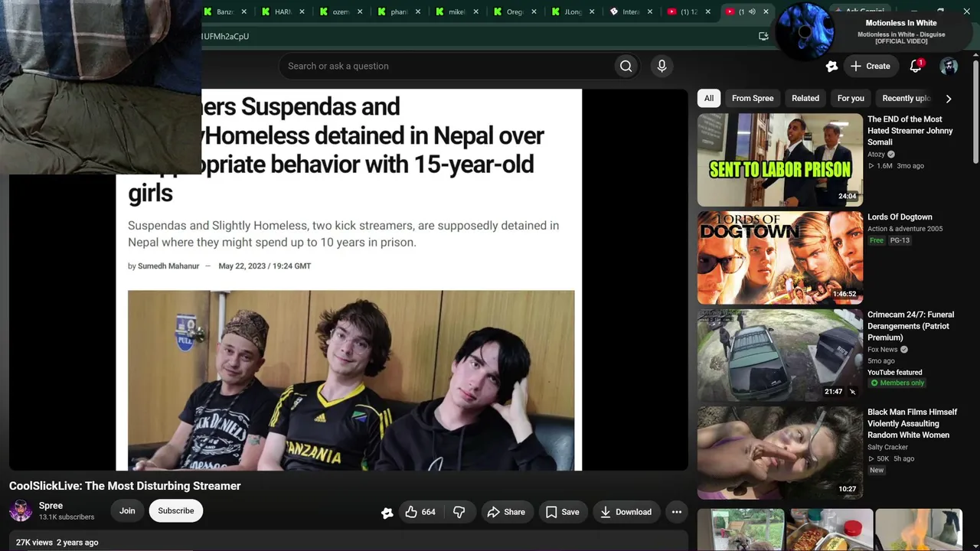The image size is (980, 551).
Task: Open the Spree channel name link
Action: click(51, 506)
